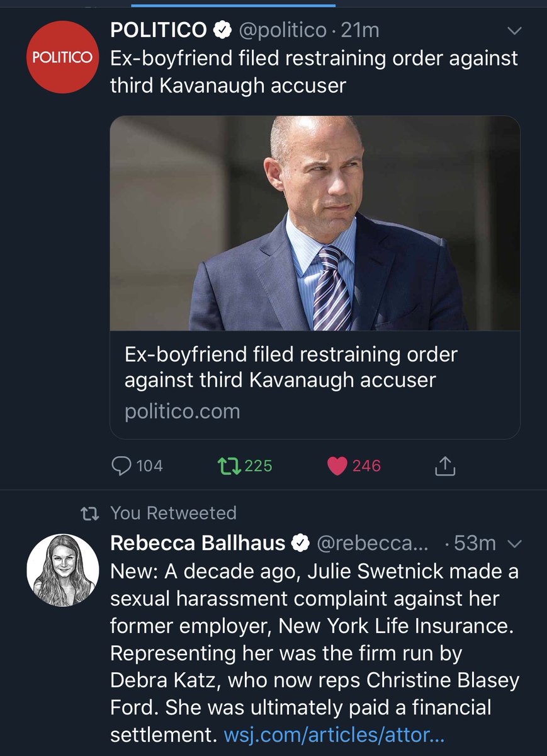547x756 pixels.
Task: Tap the small retweet icon beside 'You Retweeted'
Action: pos(91,513)
